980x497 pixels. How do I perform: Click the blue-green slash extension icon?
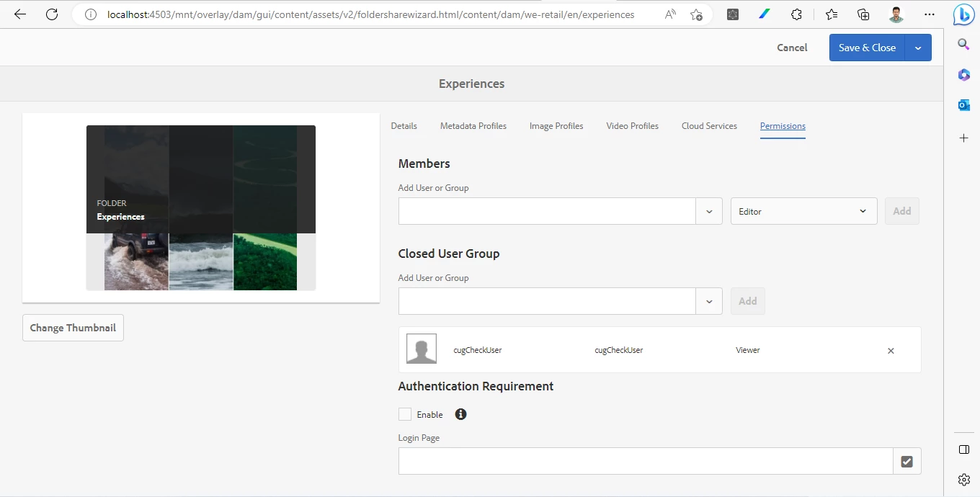coord(765,14)
